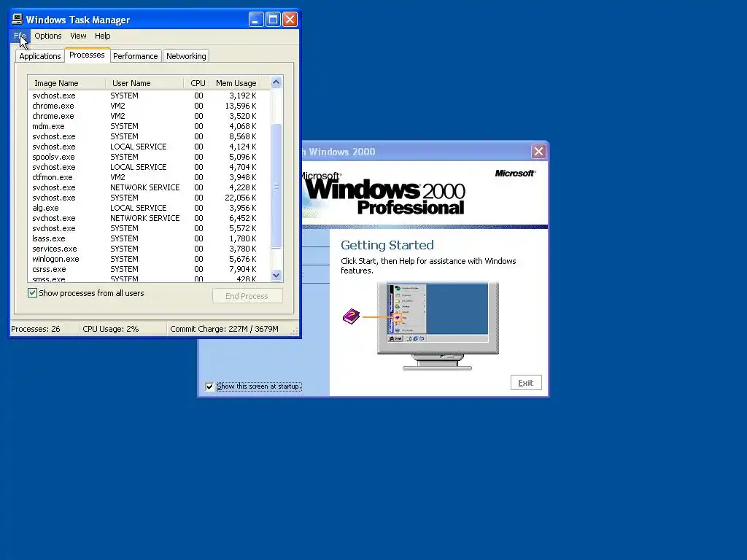This screenshot has width=747, height=560.
Task: Sort processes by User Name column
Action: tap(144, 83)
